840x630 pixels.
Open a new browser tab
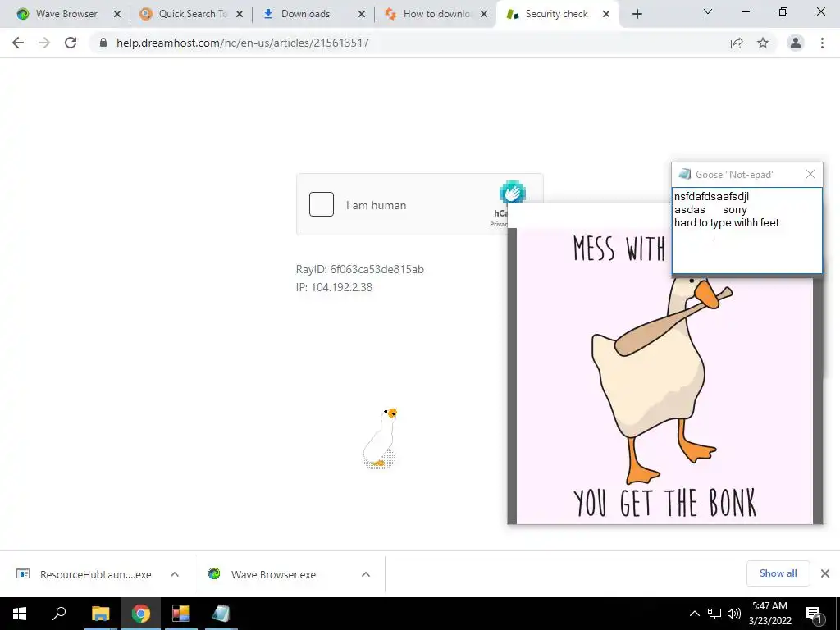pyautogui.click(x=637, y=14)
